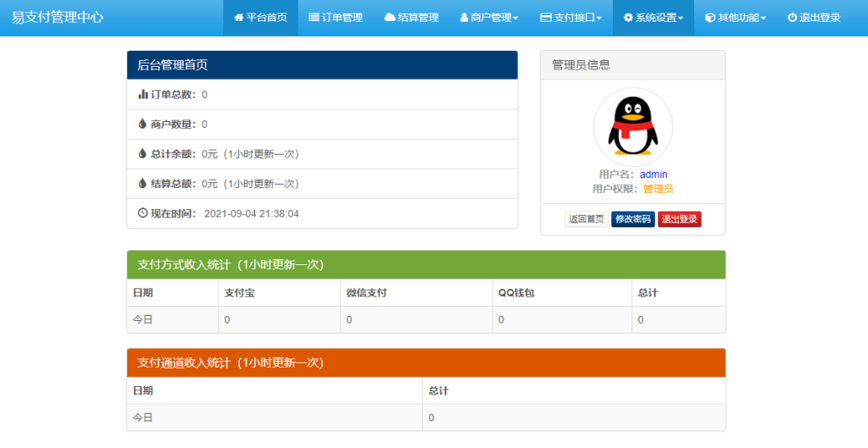Click the penguin avatar image
This screenshot has height=448, width=868.
coord(632,126)
